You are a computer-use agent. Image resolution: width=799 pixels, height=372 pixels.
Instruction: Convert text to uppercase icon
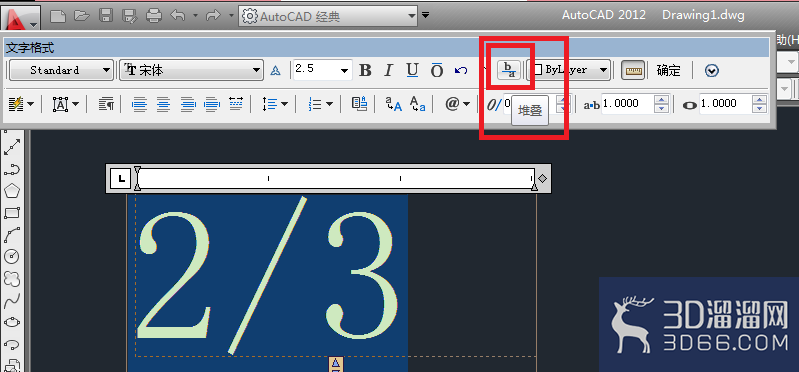(393, 104)
